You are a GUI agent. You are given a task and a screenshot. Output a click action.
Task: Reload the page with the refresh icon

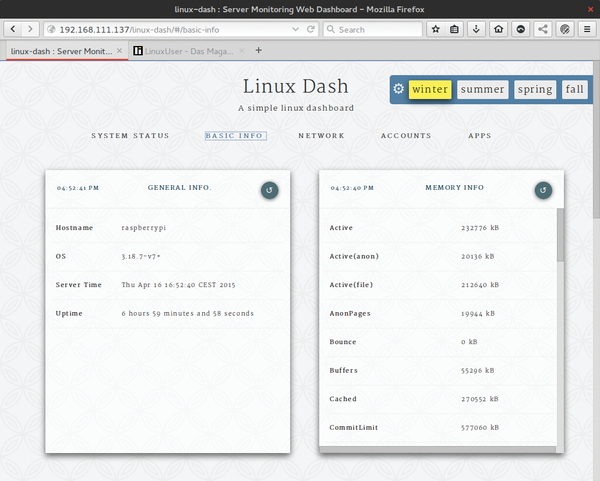coord(311,29)
